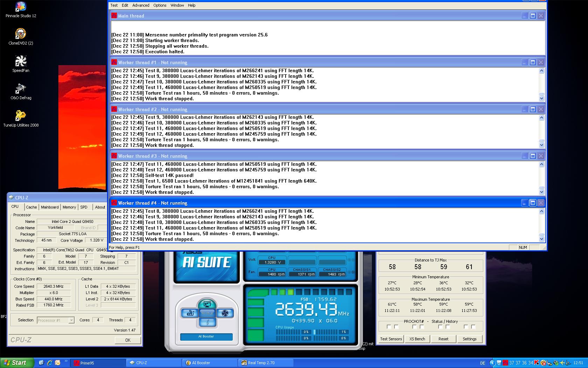This screenshot has width=588, height=368.
Task: Toggle first core PROCHOT history checkbox
Action: coord(396,327)
